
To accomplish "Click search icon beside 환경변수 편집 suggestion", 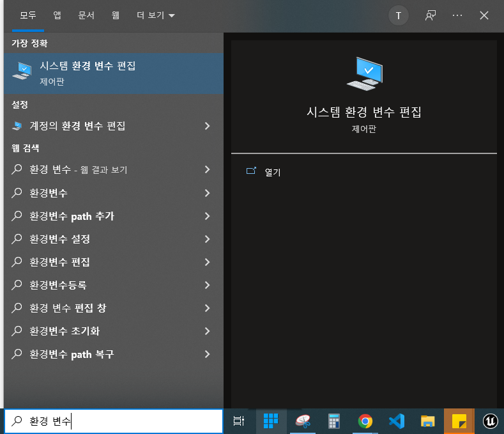I will [17, 262].
